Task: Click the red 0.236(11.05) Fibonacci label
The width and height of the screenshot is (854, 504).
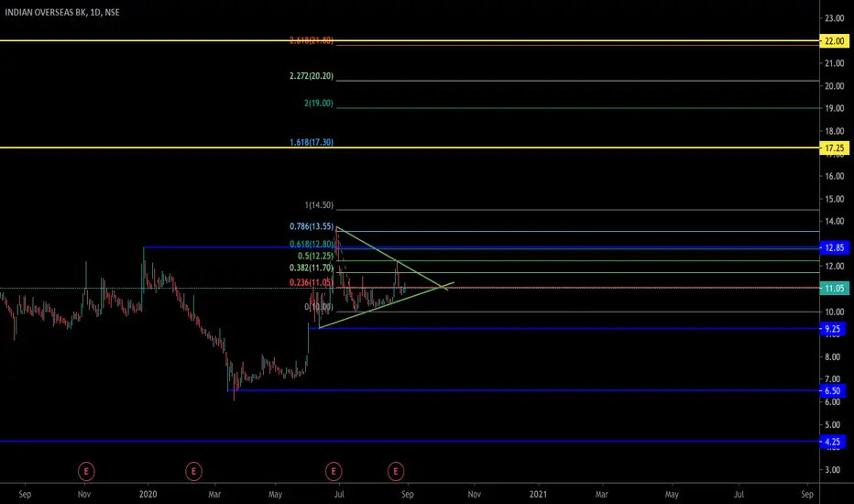Action: click(x=312, y=282)
